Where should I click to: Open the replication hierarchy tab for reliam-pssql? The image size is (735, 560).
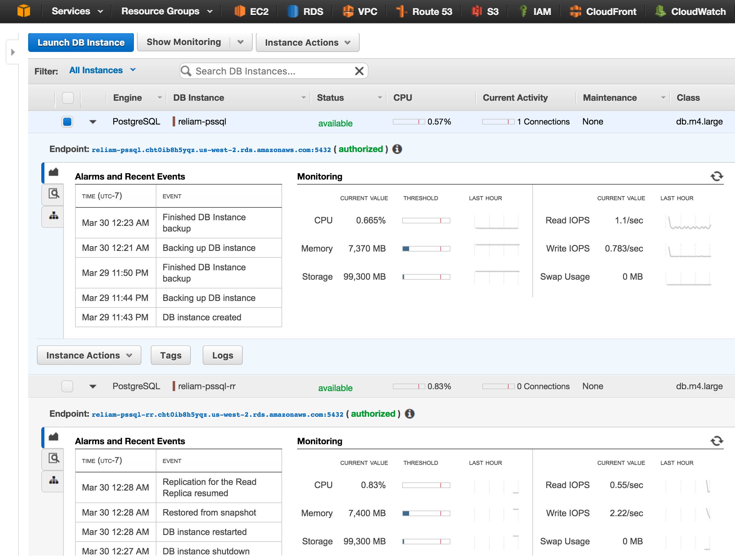(x=54, y=216)
